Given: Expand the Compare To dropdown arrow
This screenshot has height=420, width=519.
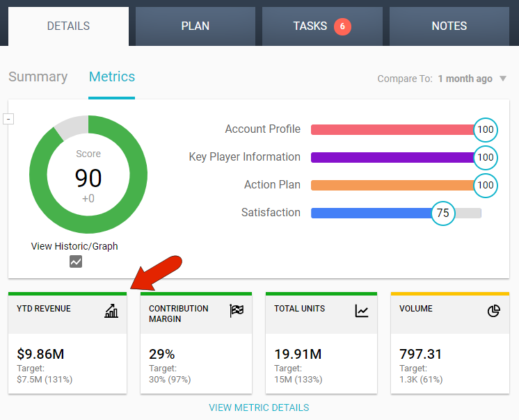Looking at the screenshot, I should 503,79.
